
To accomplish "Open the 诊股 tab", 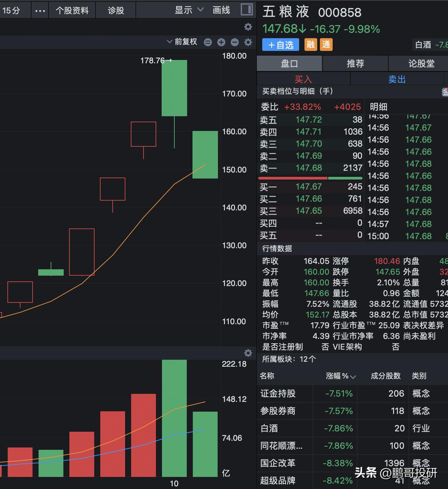I will (116, 10).
